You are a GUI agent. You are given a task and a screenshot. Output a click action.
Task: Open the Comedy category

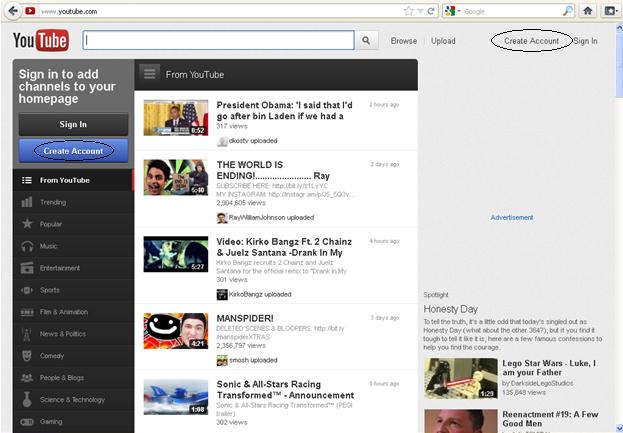coord(73,356)
